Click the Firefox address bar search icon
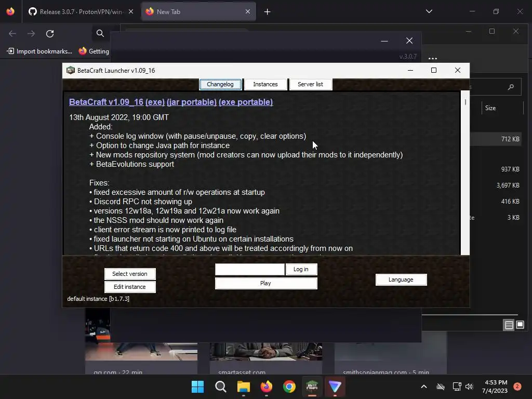The image size is (532, 399). [x=100, y=33]
